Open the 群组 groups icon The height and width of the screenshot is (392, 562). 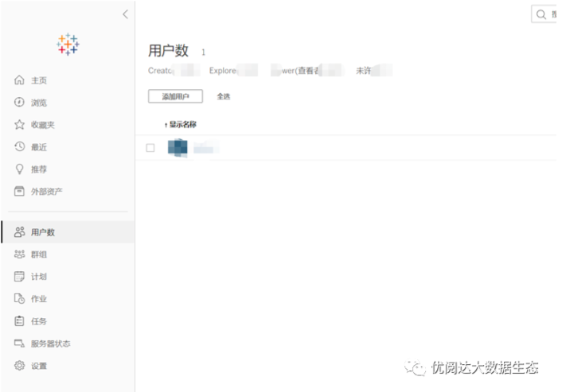coord(21,254)
